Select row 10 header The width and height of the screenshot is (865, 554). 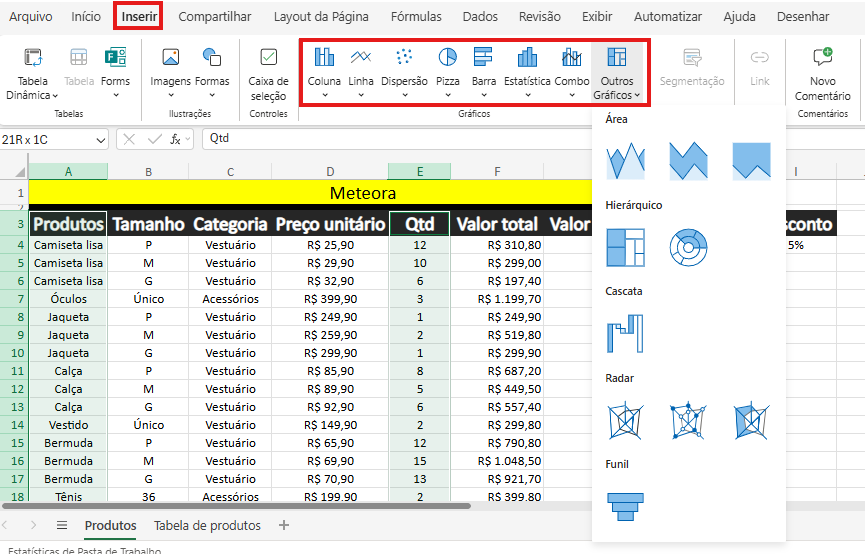[14, 353]
